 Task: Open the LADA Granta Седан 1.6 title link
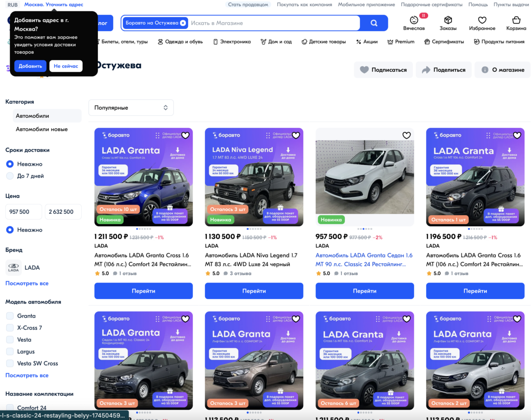(x=364, y=260)
